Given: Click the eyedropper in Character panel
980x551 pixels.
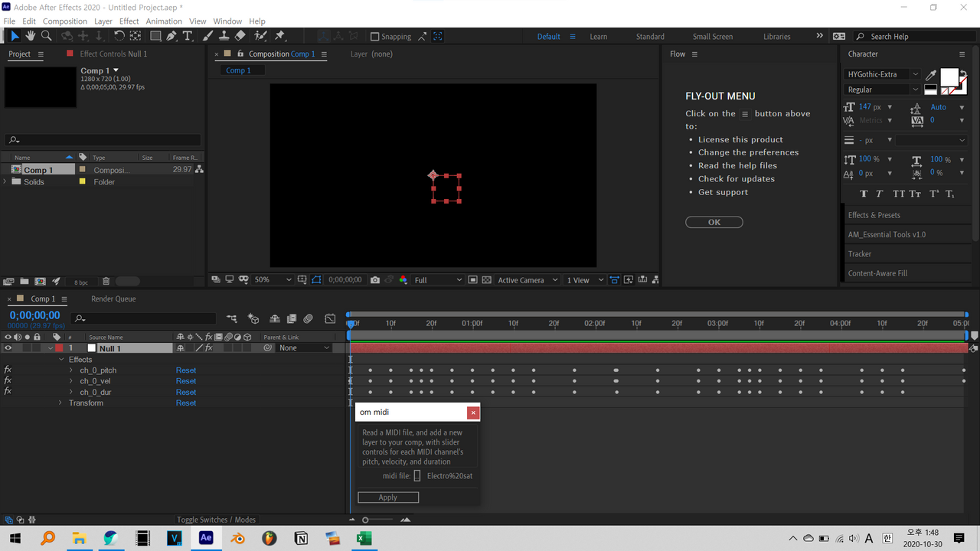Looking at the screenshot, I should pos(931,75).
